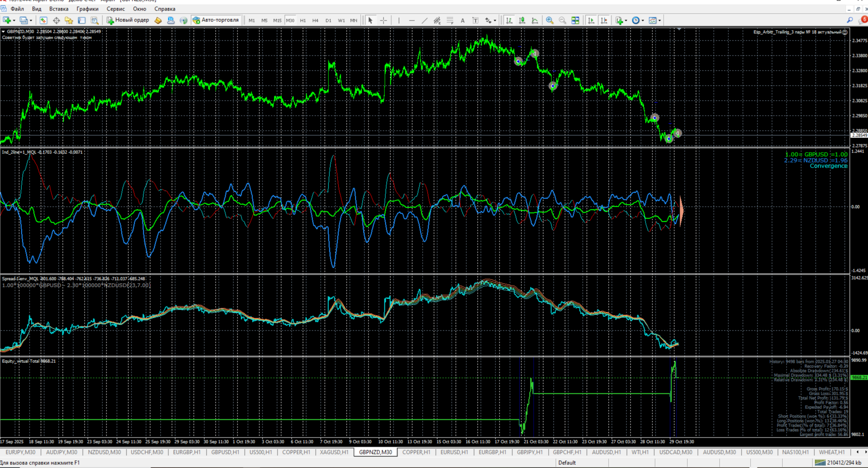Toggle the Auto-trading (Авто-торговля) button

(216, 20)
